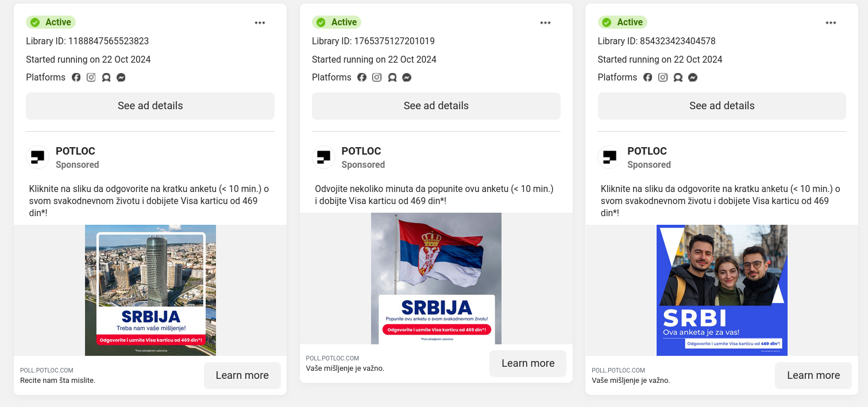Click Active status badge on second ad
This screenshot has height=407, width=868.
coord(337,22)
